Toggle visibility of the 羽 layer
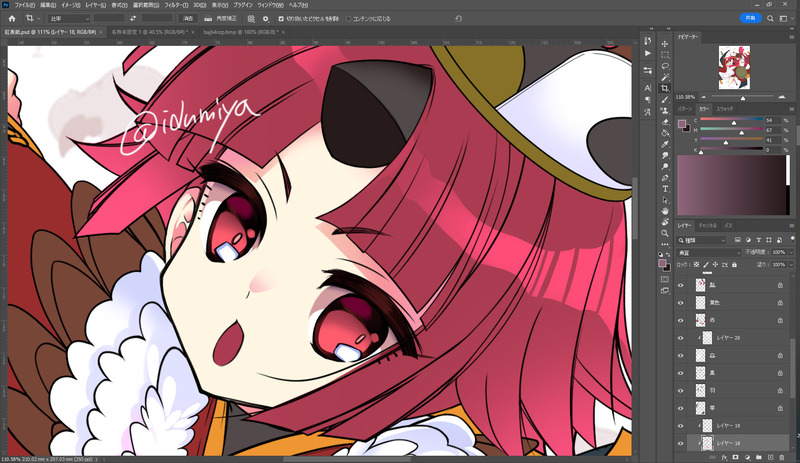Image resolution: width=800 pixels, height=463 pixels. 680,391
